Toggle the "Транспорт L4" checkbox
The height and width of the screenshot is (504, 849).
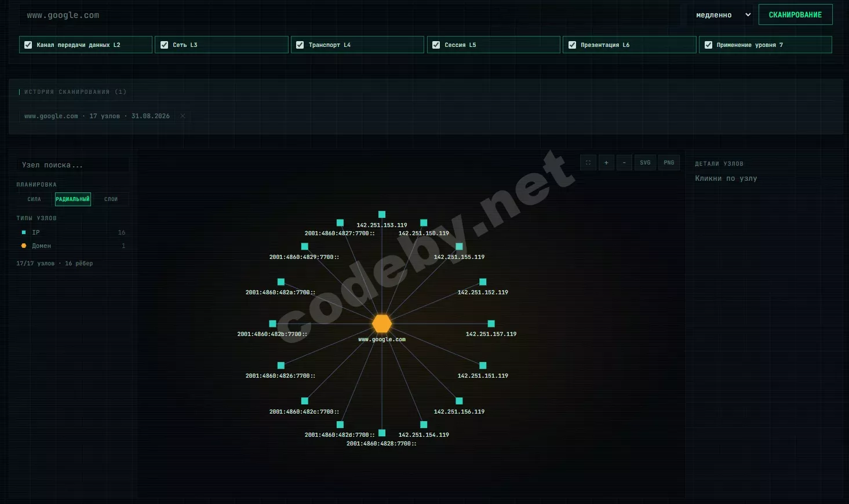(300, 45)
